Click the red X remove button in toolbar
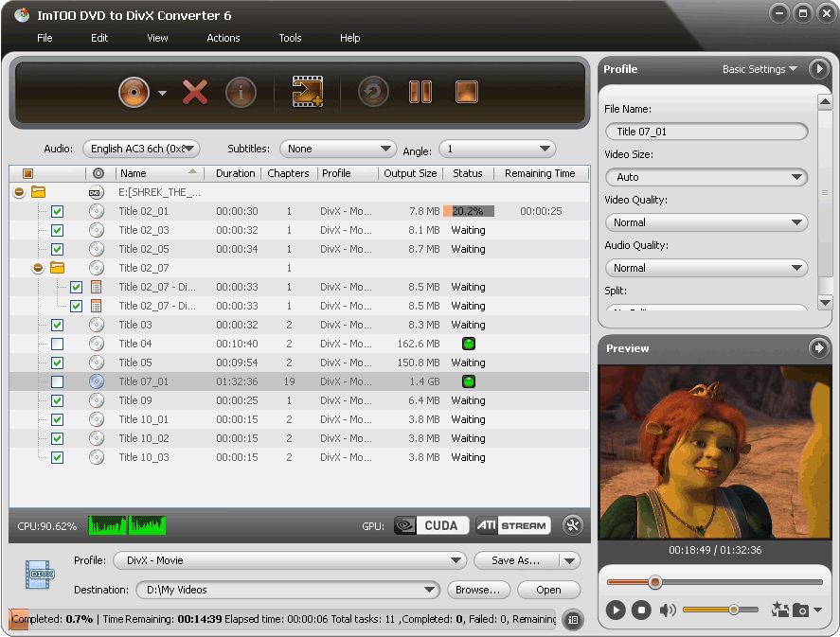840x637 pixels. 195,92
